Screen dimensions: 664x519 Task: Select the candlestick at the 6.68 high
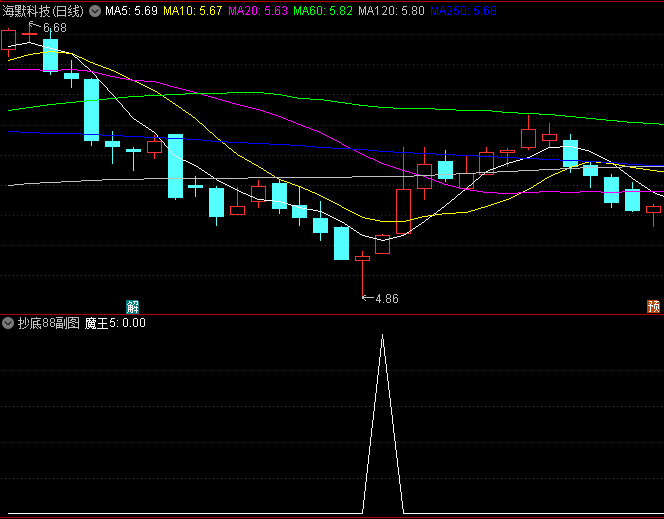point(30,33)
